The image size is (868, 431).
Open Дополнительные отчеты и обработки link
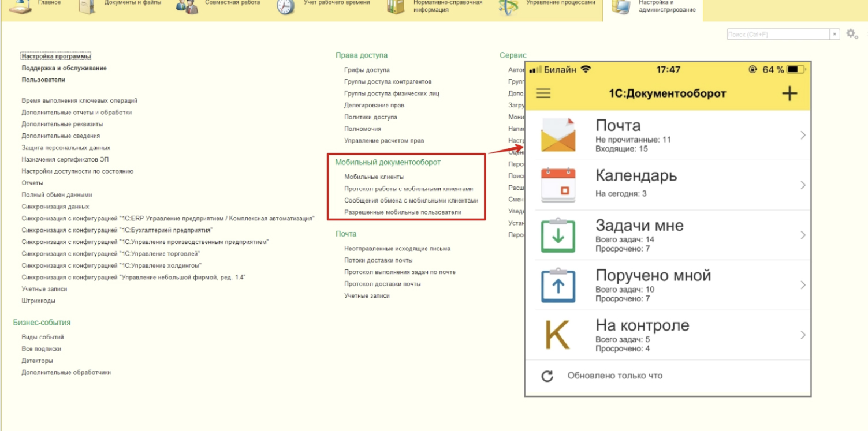(x=77, y=113)
